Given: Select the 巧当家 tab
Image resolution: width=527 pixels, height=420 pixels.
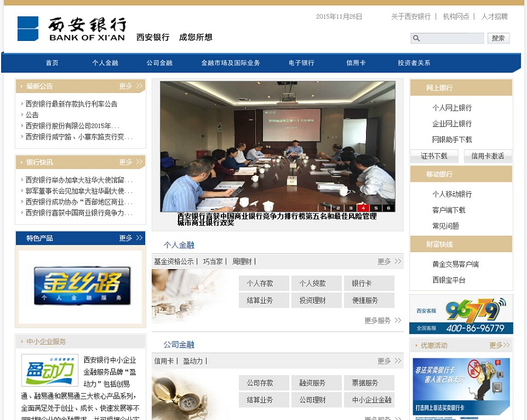Looking at the screenshot, I should pyautogui.click(x=213, y=261).
